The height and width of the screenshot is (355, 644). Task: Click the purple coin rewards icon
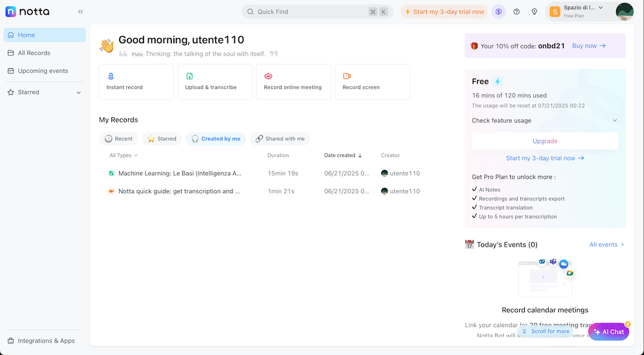[498, 12]
